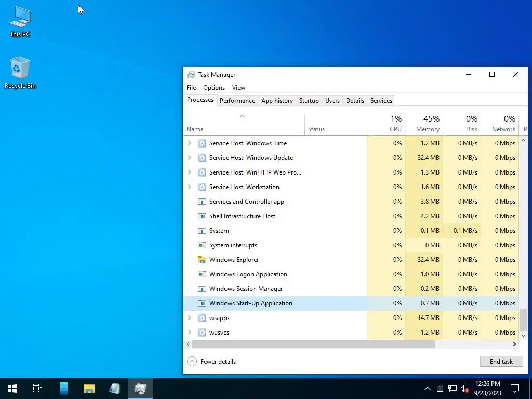
Task: Click the Service Host: Windows Update gear icon
Action: (202, 158)
